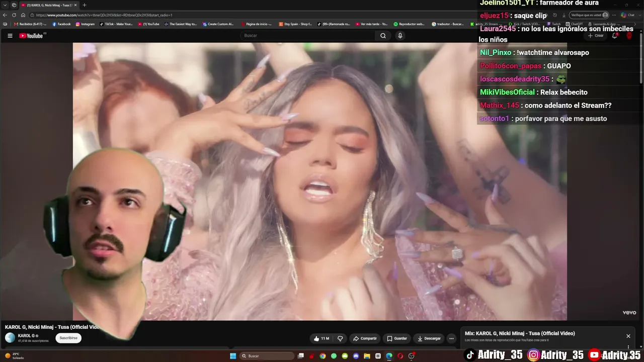This screenshot has width=644, height=362.
Task: Share the video with Compartir
Action: tap(365, 338)
